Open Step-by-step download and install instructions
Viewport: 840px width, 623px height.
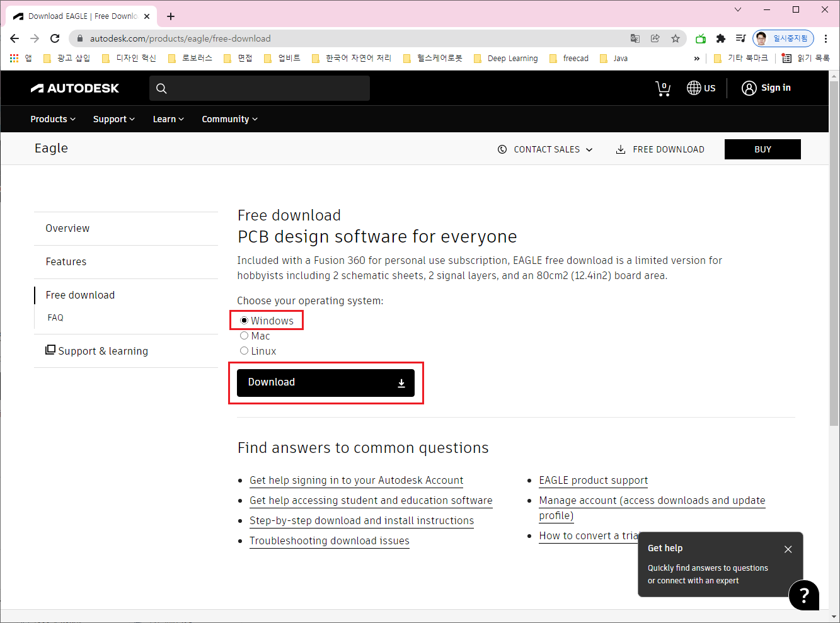[362, 520]
